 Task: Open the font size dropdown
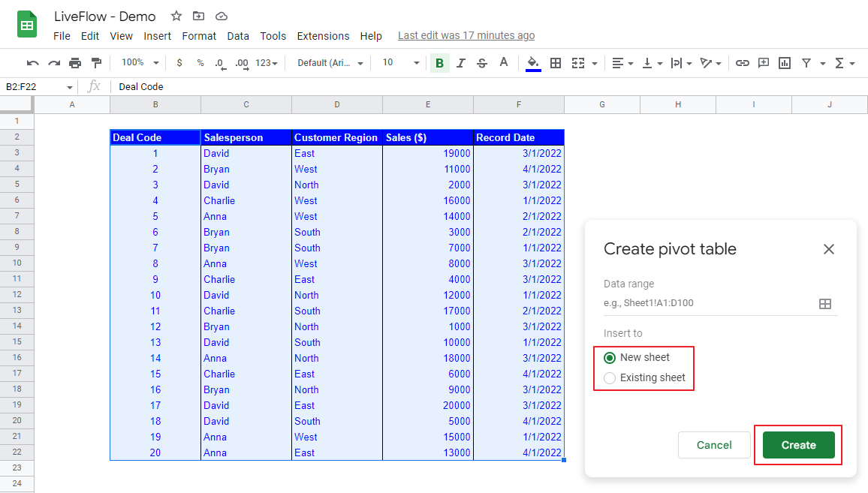click(398, 63)
